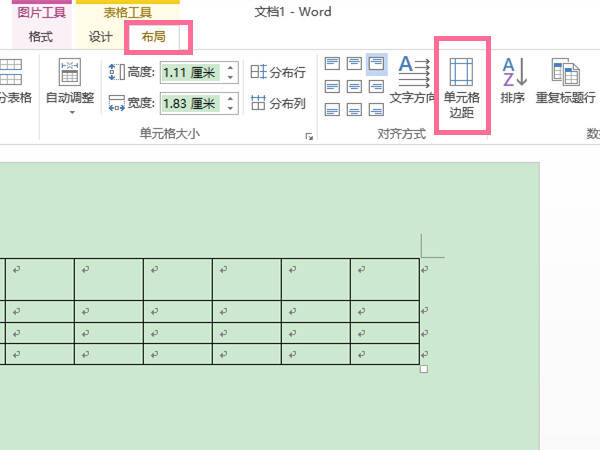Click the 单元格边距 (cell margins) button
Viewport: 600px width, 450px height.
[462, 87]
